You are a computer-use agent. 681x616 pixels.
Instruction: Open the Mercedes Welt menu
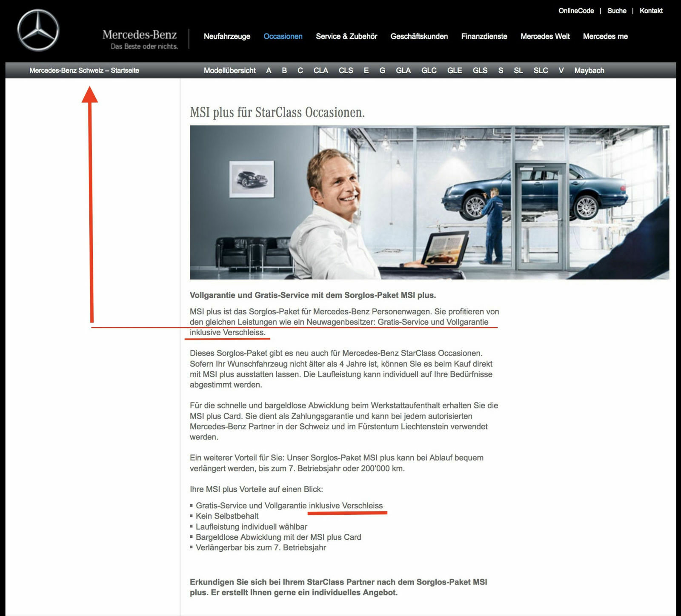[545, 37]
